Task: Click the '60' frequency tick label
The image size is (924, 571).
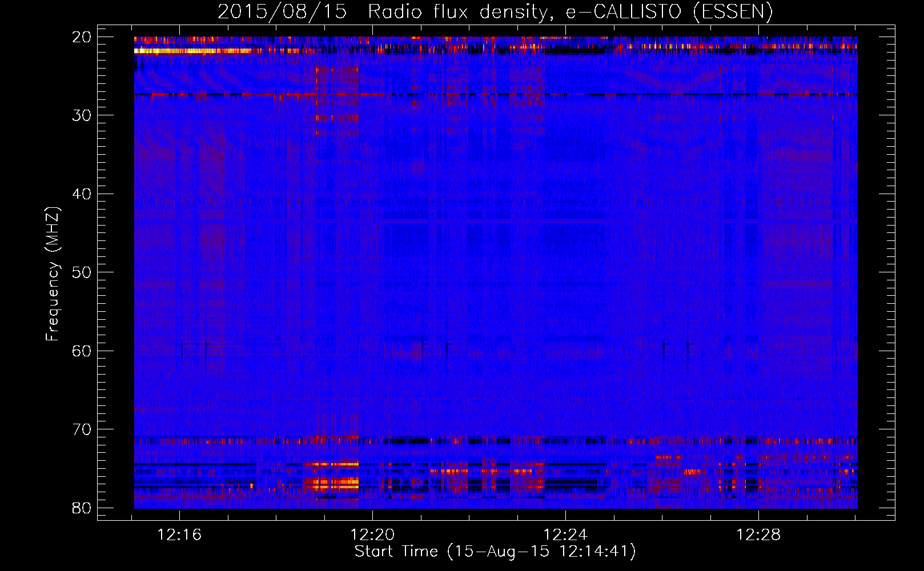Action: point(82,351)
